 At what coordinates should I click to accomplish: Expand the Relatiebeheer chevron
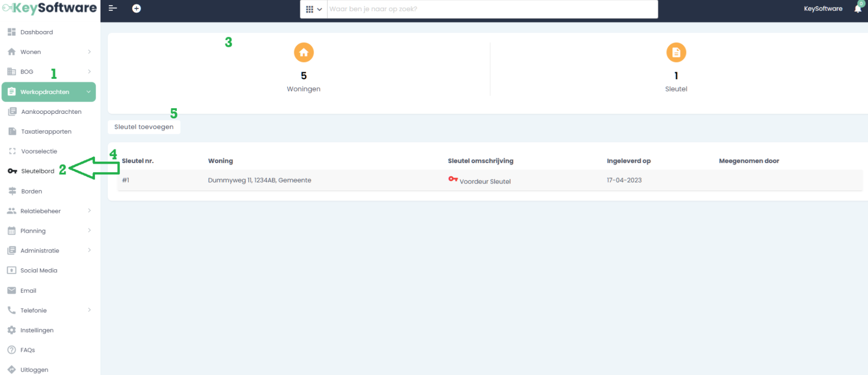[89, 211]
